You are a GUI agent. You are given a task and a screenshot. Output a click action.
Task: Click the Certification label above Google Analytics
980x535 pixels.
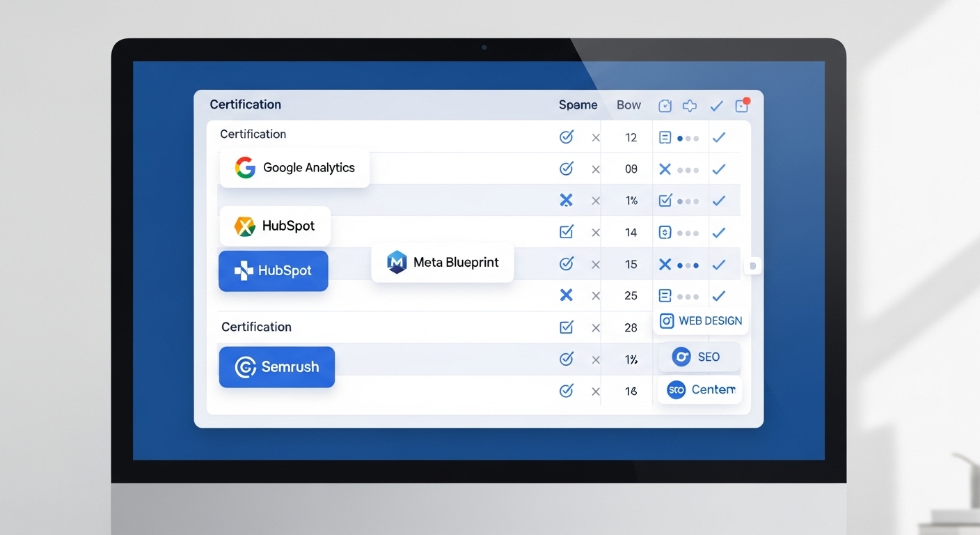pos(253,134)
